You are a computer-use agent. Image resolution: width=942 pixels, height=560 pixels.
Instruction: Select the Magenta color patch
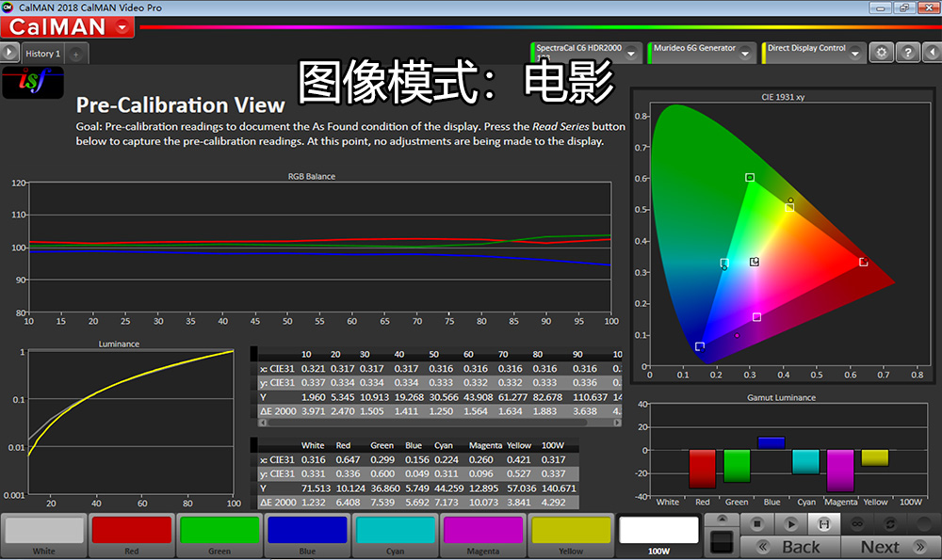[483, 535]
